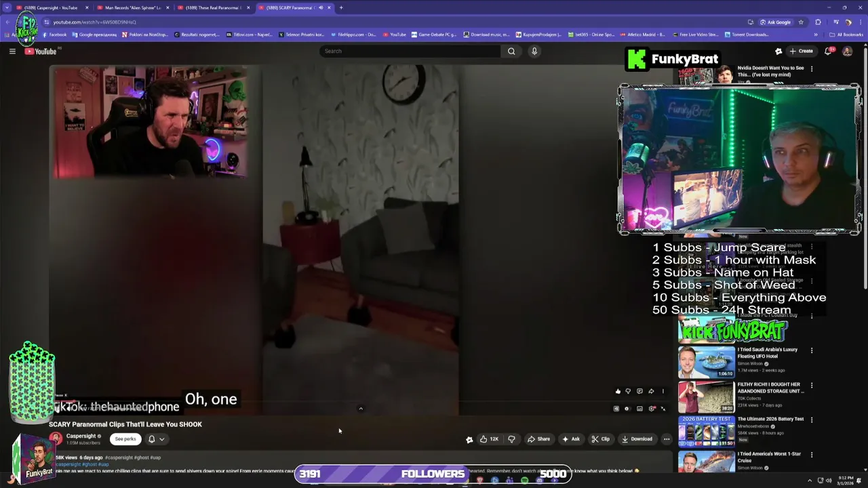This screenshot has width=868, height=488.
Task: Click the badge icon left of the like button
Action: coord(469,439)
